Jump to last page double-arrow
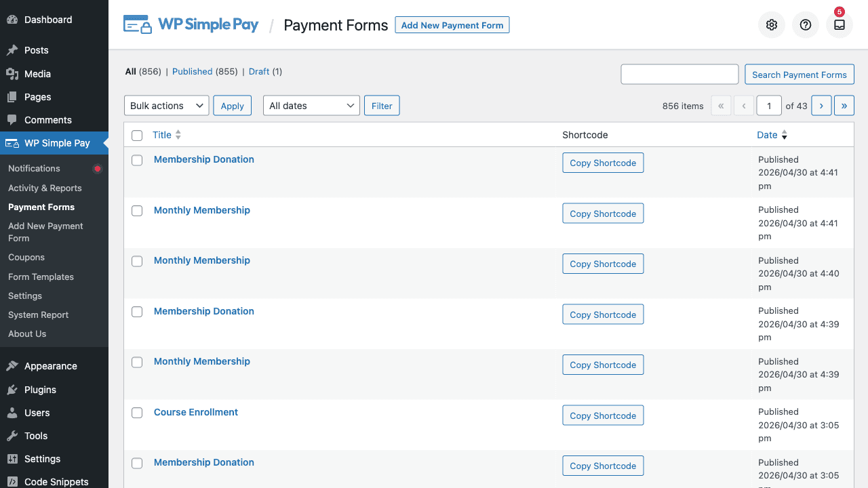Screen dimensions: 868x488 click(x=844, y=106)
